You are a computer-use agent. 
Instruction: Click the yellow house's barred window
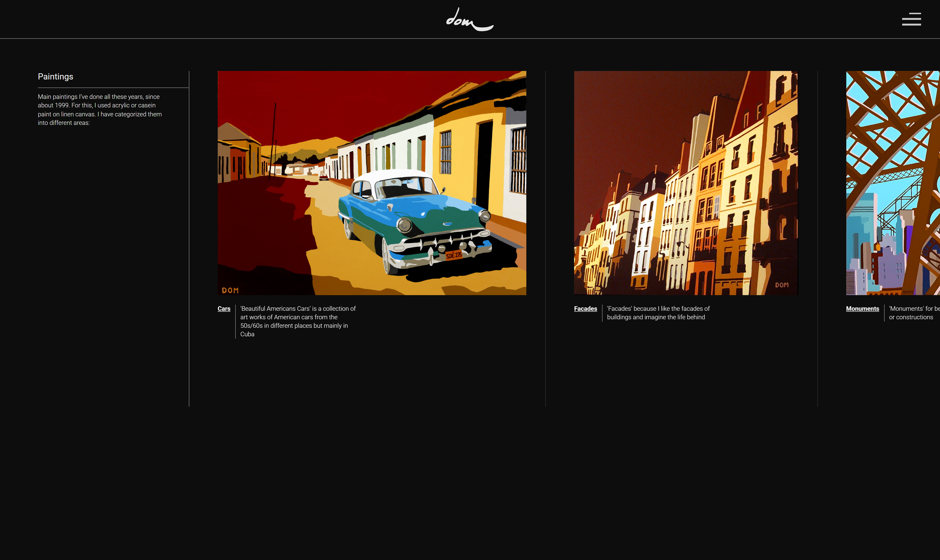(x=445, y=152)
